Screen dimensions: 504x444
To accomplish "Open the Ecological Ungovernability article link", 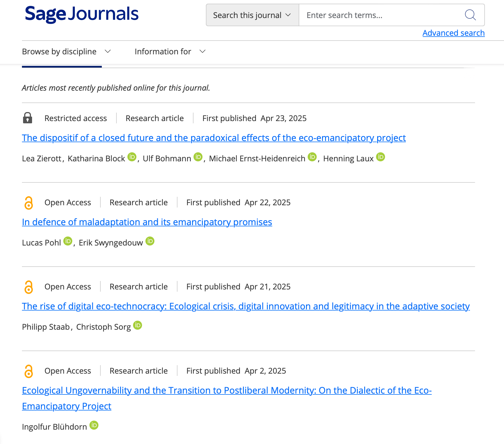I will 226,391.
